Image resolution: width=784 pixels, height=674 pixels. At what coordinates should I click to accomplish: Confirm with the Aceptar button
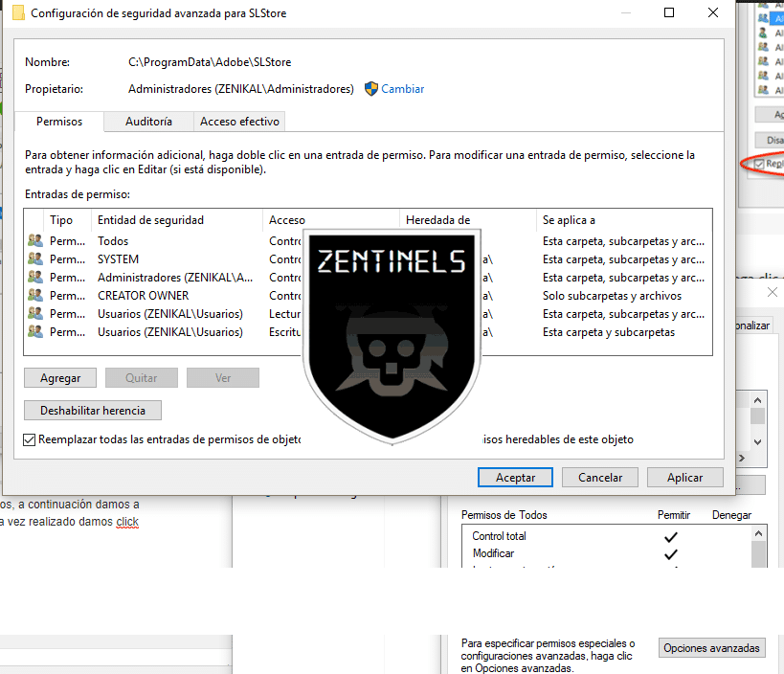click(x=515, y=478)
